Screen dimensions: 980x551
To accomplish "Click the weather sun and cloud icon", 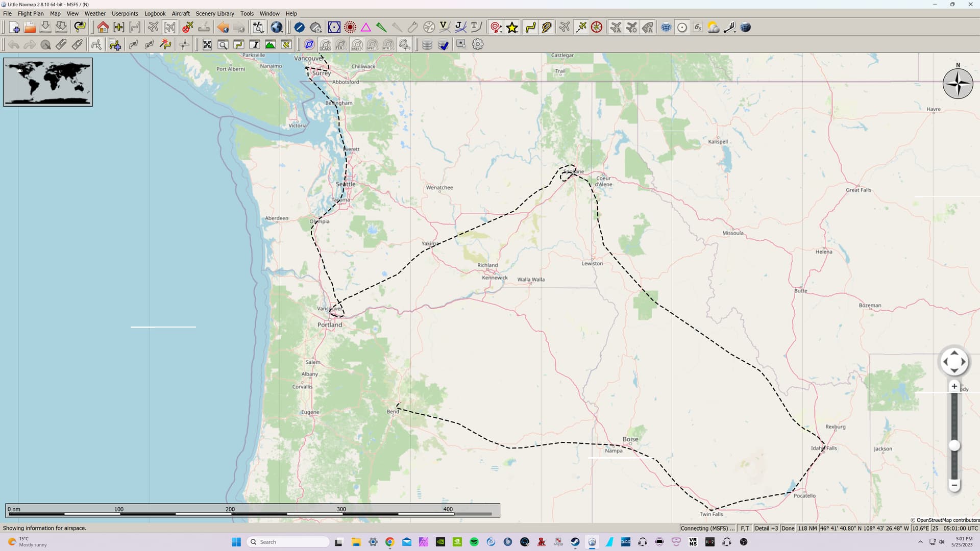I will [713, 28].
